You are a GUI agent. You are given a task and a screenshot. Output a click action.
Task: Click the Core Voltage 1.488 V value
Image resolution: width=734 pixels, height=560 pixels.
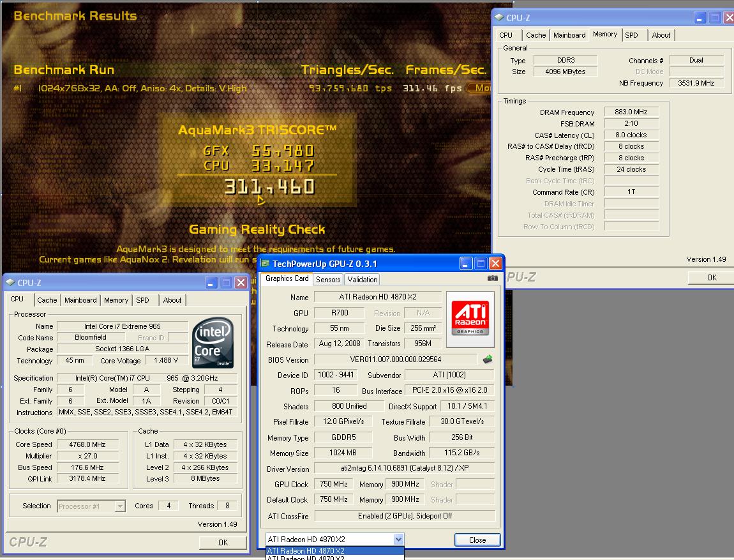pos(166,360)
